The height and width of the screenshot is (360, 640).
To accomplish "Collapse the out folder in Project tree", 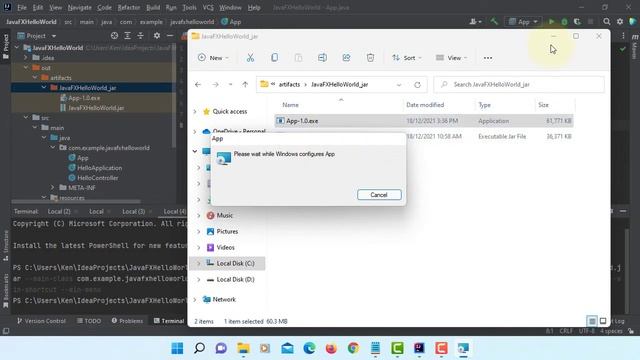I will (26, 68).
